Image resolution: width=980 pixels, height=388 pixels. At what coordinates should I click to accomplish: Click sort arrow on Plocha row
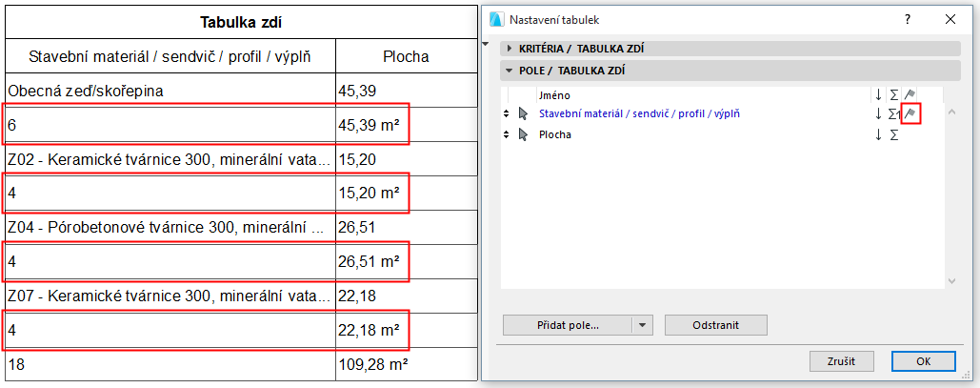[878, 135]
